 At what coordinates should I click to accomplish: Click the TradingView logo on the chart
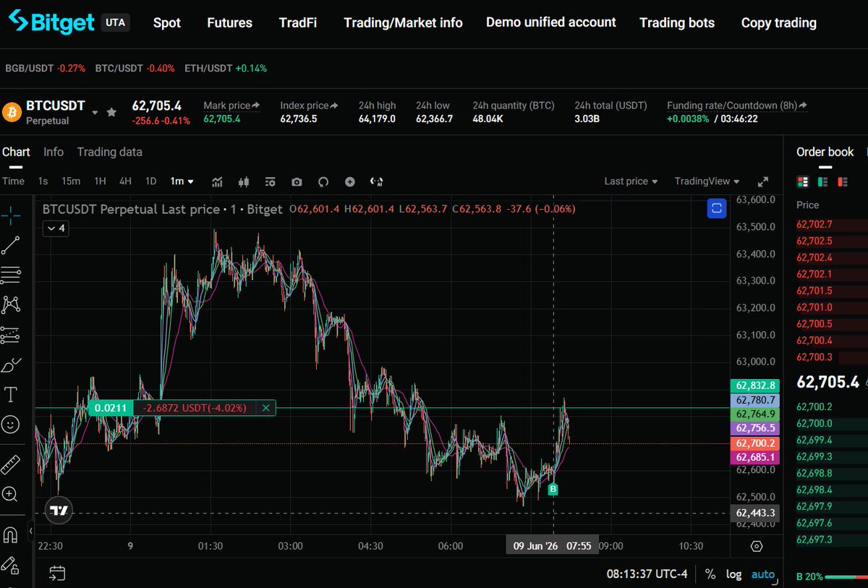[59, 511]
